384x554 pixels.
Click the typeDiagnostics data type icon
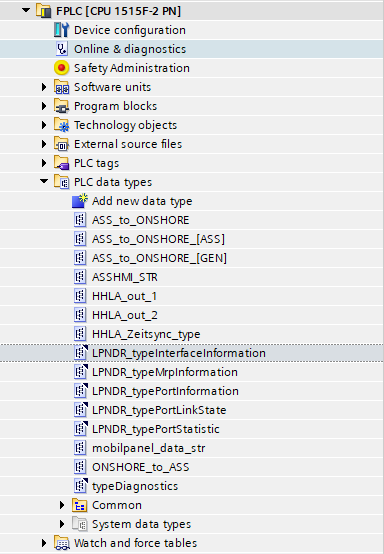[x=81, y=486]
